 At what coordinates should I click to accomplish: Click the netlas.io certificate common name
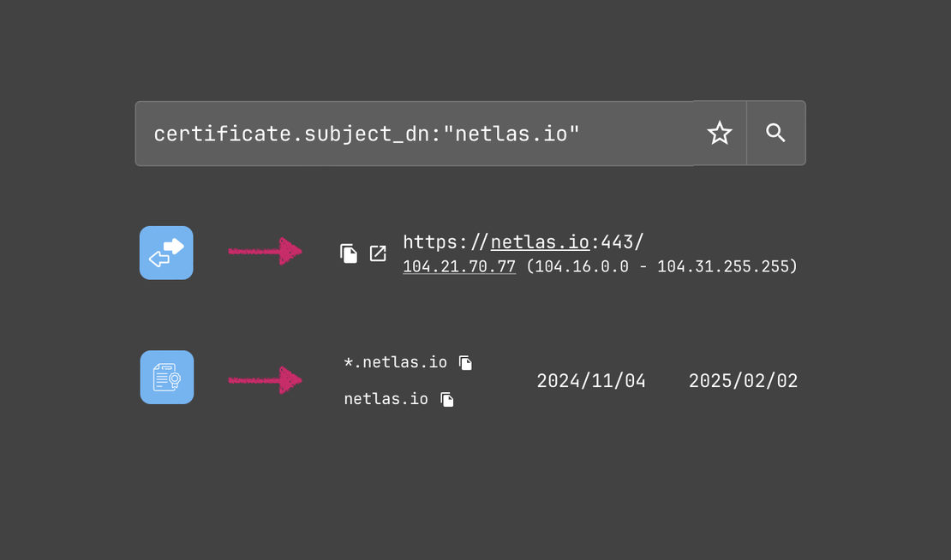point(386,399)
